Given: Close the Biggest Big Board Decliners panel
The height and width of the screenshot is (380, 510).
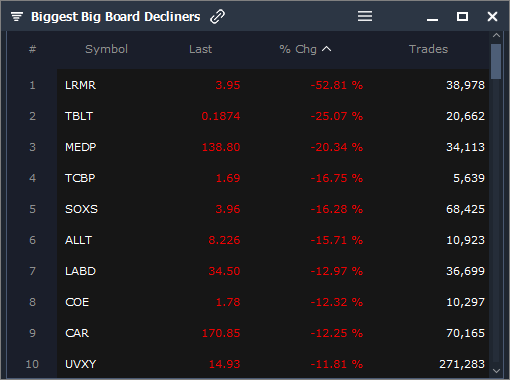Looking at the screenshot, I should pyautogui.click(x=492, y=16).
